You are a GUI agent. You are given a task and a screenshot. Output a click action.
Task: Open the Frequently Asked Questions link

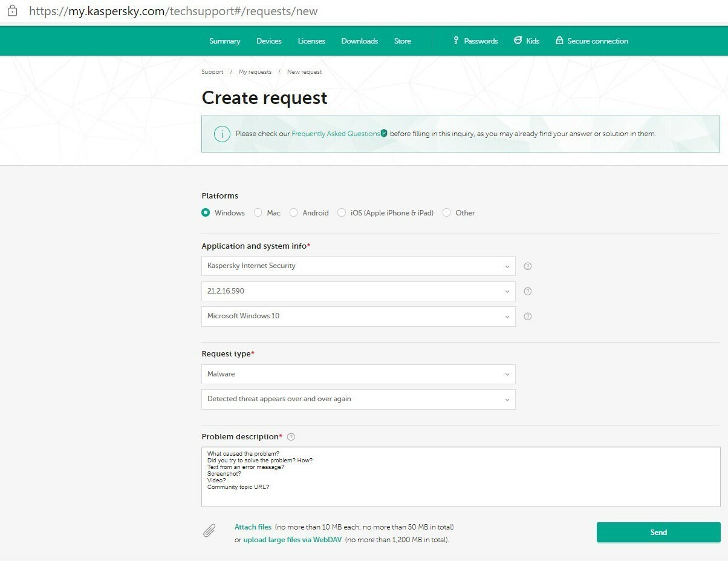(336, 134)
